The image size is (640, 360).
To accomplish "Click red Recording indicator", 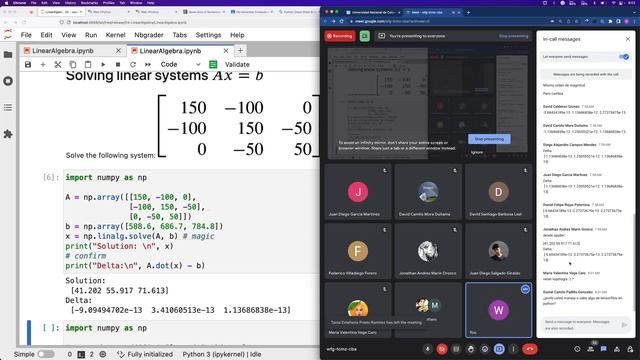I will coord(340,36).
